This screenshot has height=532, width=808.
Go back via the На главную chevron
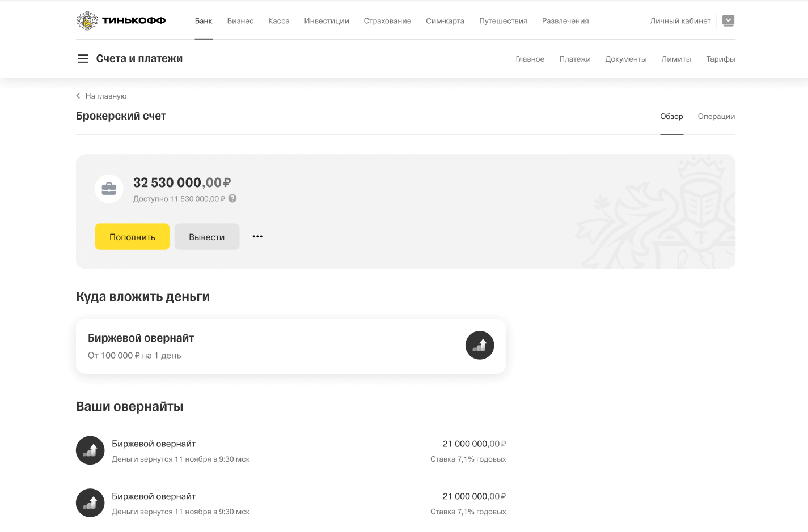tap(78, 96)
